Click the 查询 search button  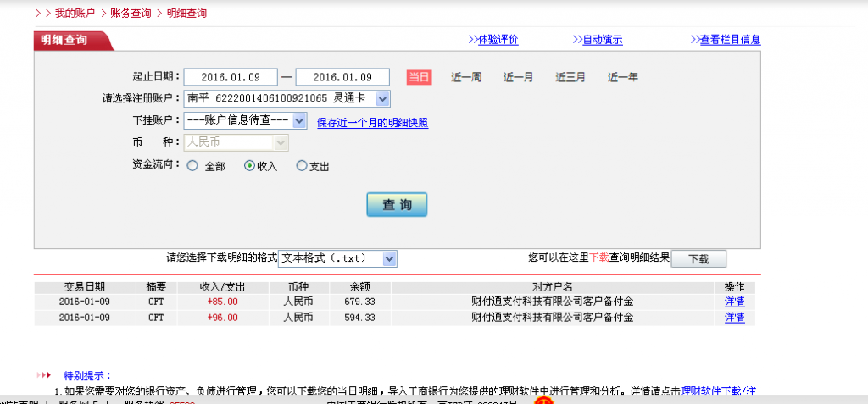[397, 205]
